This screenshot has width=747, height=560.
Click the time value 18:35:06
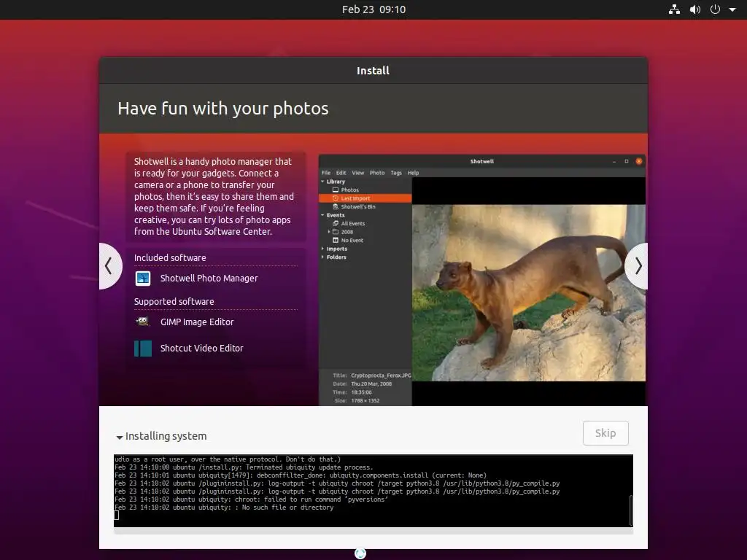[361, 392]
